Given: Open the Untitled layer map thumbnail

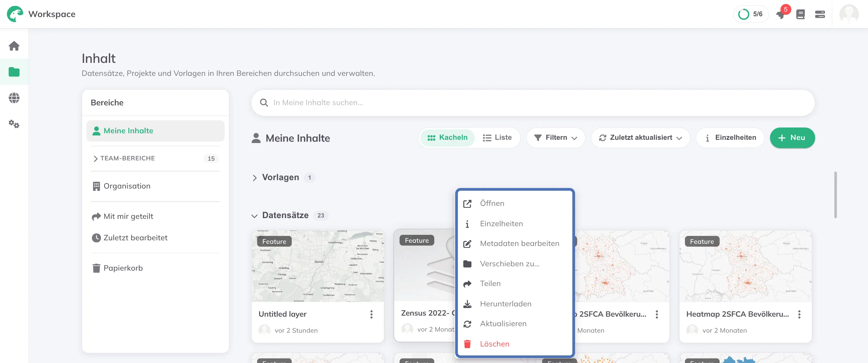Looking at the screenshot, I should coord(317,266).
